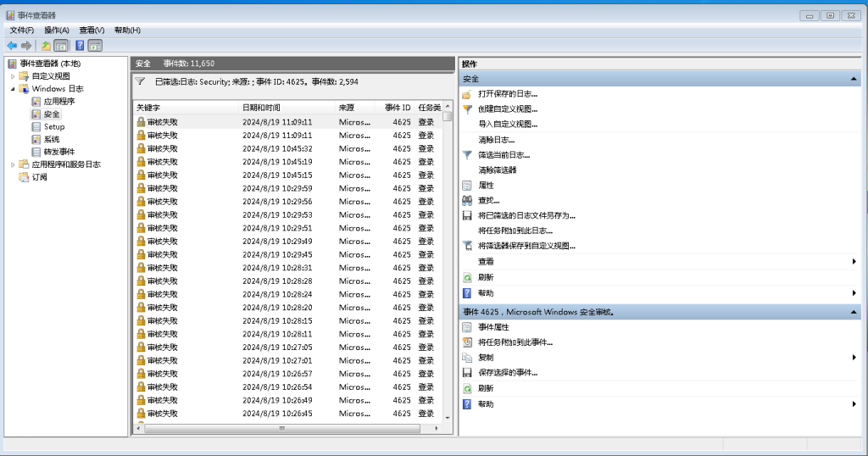Toggle the console tree pane toolbar button
This screenshot has height=456, width=868.
tap(61, 46)
